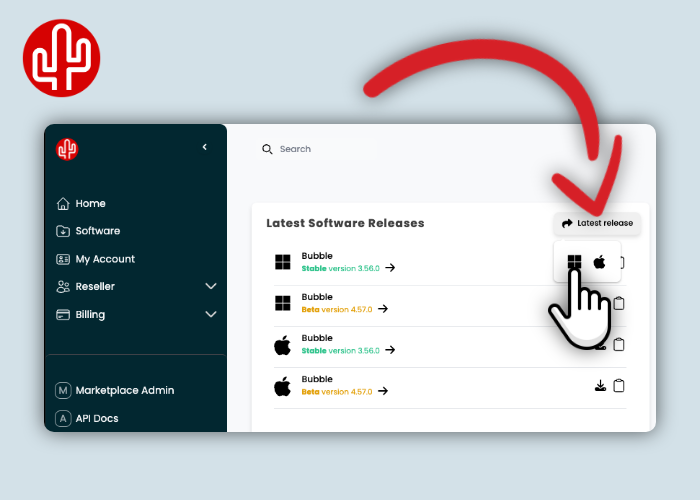This screenshot has height=500, width=700.
Task: Copy link for Bubble Stable 3.56.0 macOS
Action: [619, 344]
